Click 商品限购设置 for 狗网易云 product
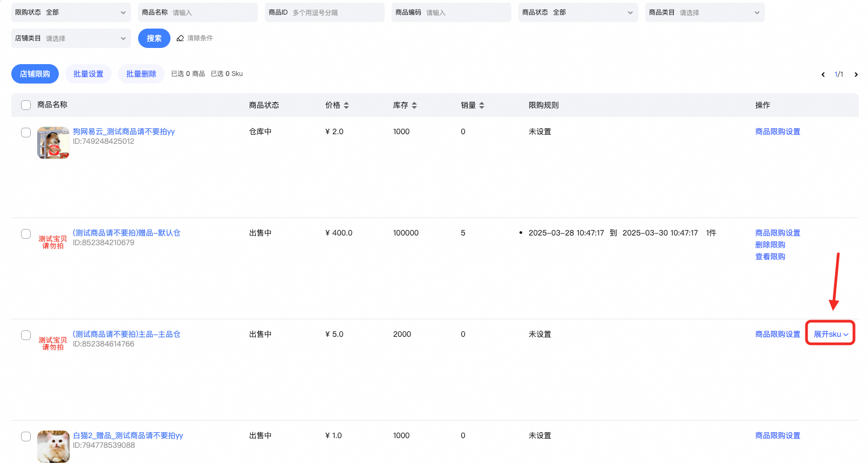This screenshot has width=868, height=464. coord(778,131)
